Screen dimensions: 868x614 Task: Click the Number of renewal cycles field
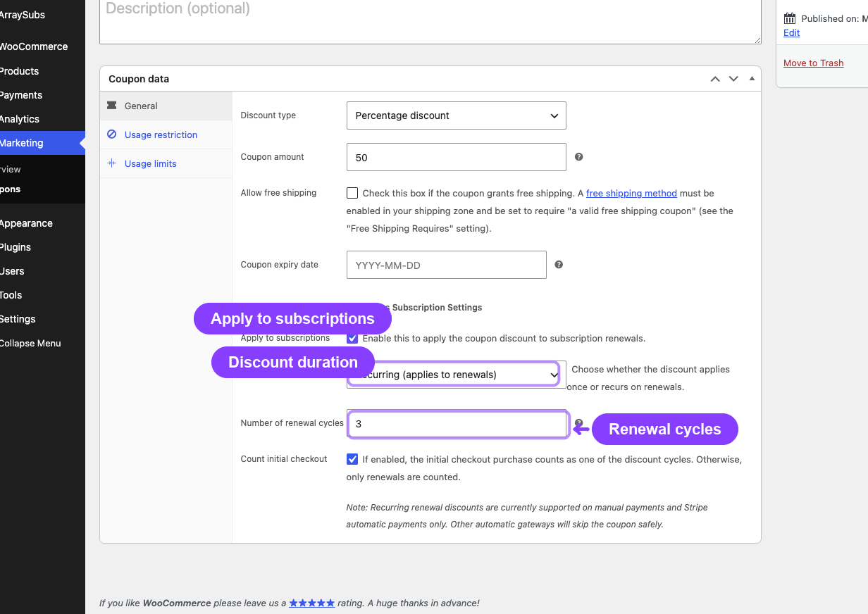(x=457, y=424)
